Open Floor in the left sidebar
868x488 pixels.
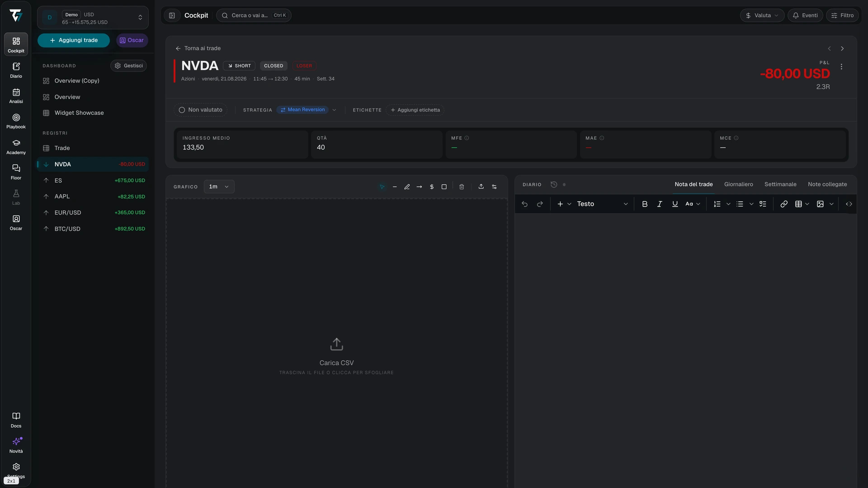click(x=16, y=172)
